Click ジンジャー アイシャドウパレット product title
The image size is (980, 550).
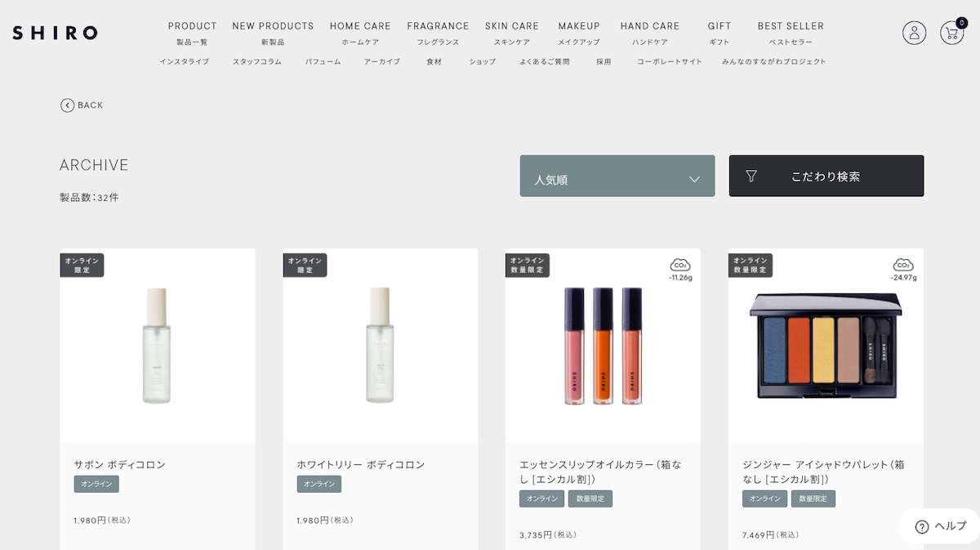[x=823, y=472]
